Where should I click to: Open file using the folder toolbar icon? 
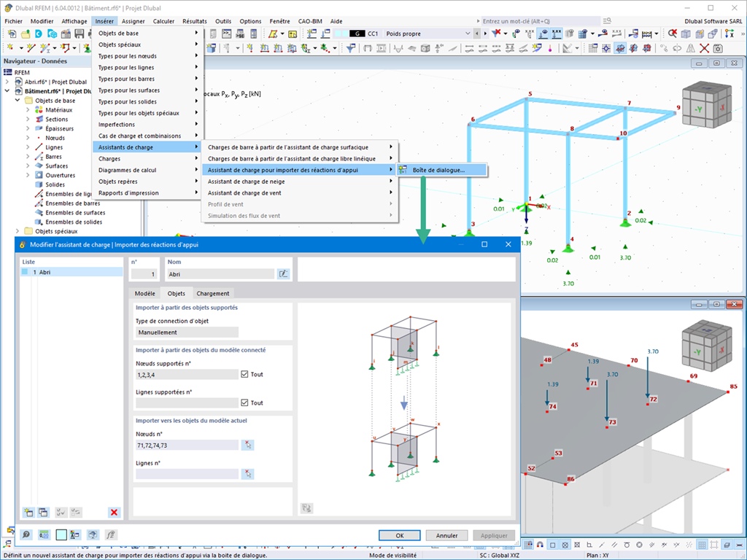coord(26,34)
